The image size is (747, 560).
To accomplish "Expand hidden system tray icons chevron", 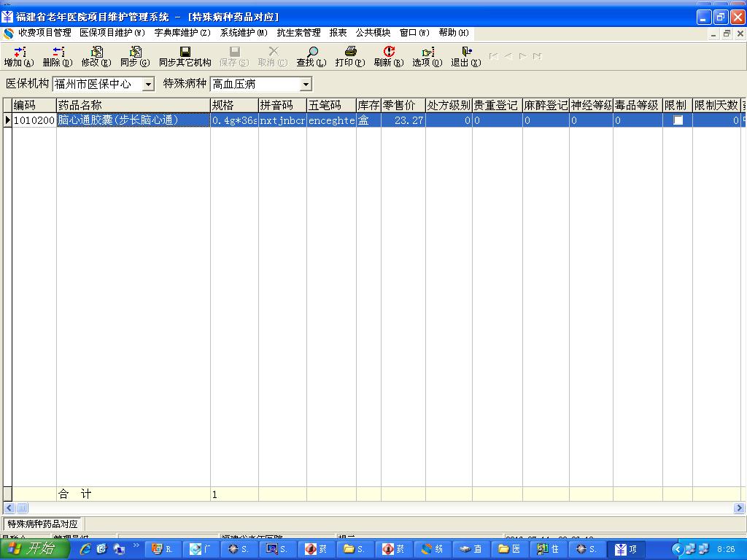I will [678, 549].
